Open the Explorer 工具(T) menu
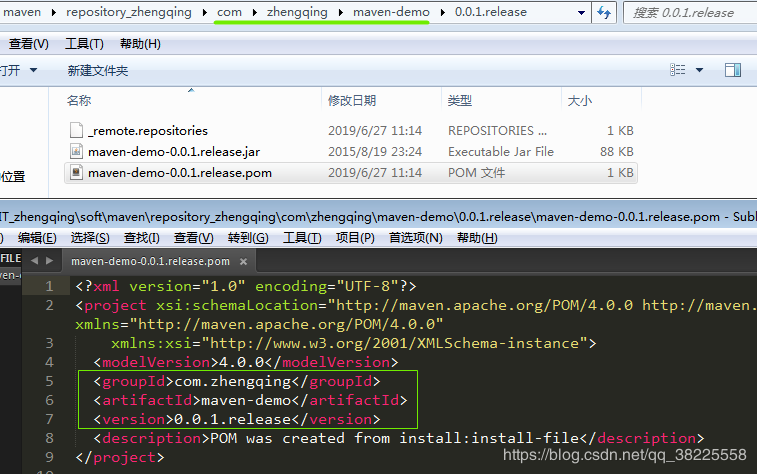 84,44
